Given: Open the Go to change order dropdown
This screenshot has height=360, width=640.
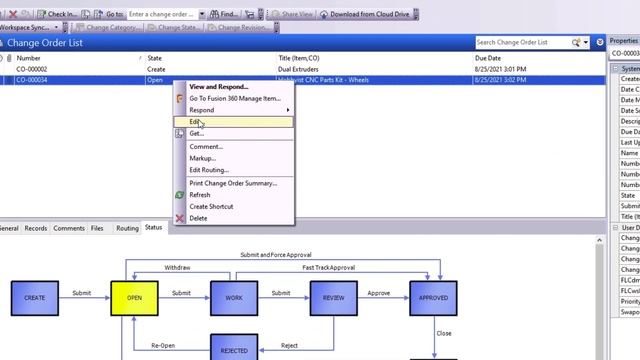Looking at the screenshot, I should 202,14.
